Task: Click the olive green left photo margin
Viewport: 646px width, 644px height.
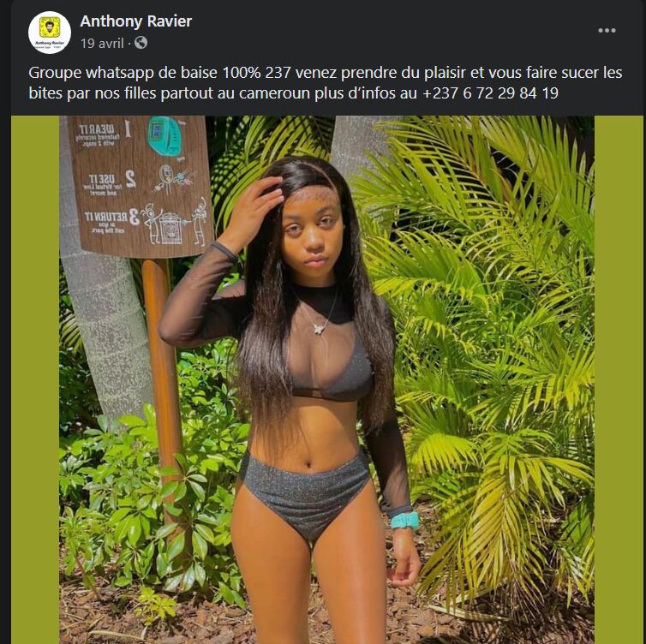Action: coord(35,379)
